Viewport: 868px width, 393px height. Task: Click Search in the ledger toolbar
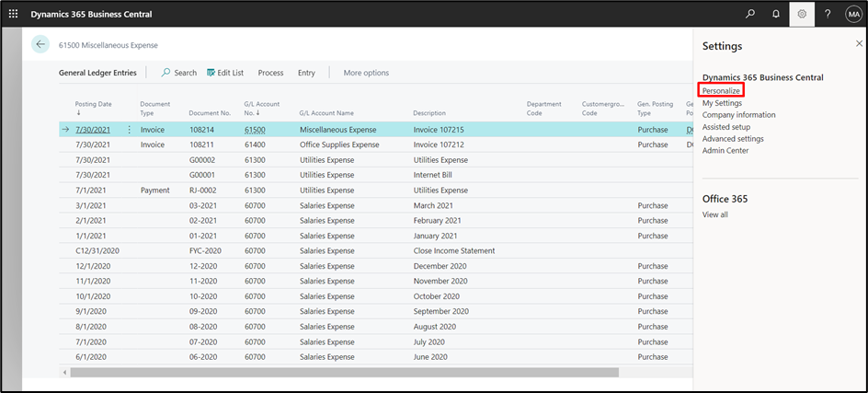[178, 73]
